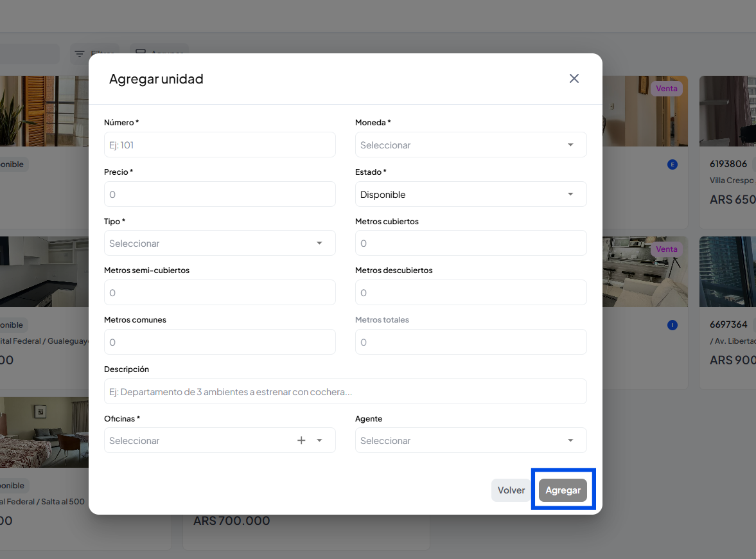This screenshot has width=756, height=559.
Task: Expand the Agente dropdown
Action: [x=570, y=440]
